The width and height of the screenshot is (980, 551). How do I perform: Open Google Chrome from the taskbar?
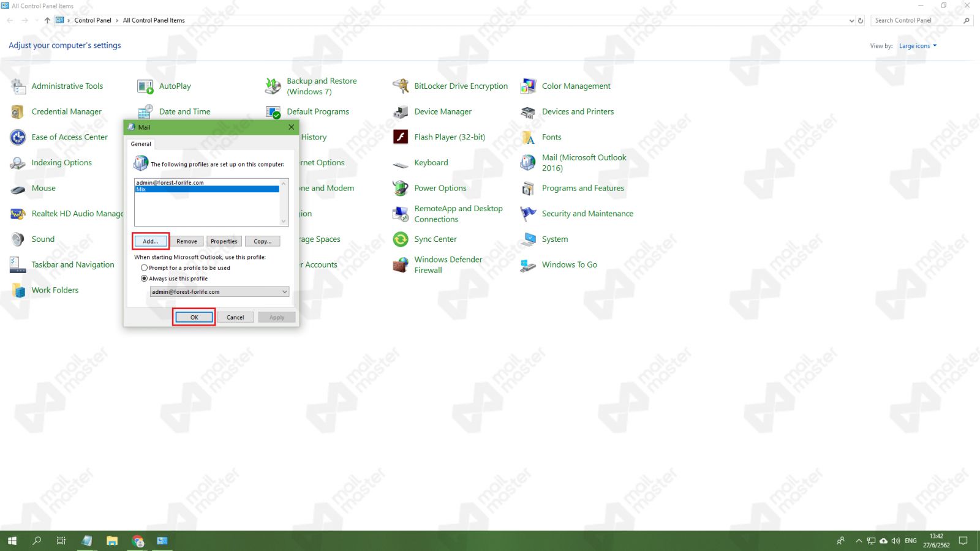(137, 541)
